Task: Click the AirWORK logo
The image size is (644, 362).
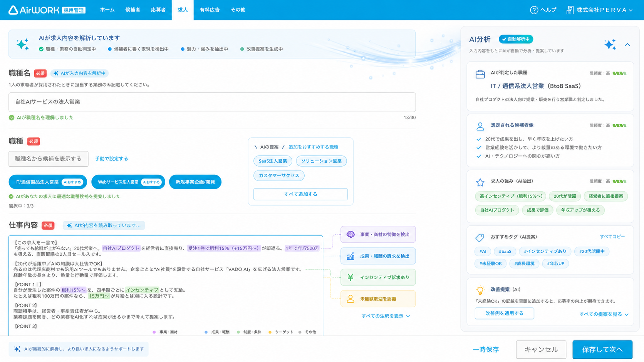Action: [x=47, y=10]
